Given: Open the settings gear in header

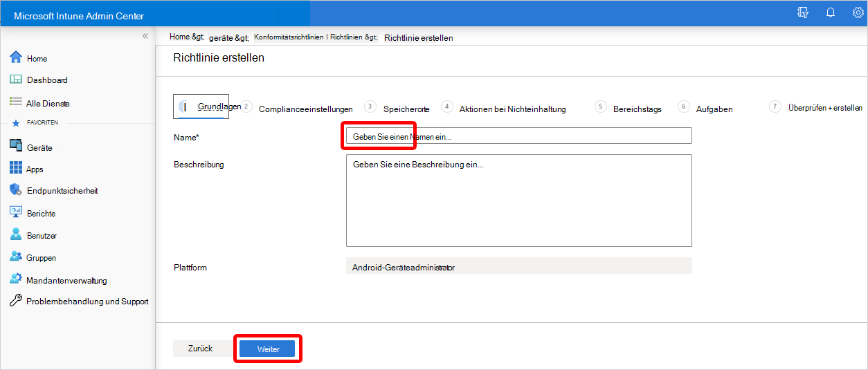Looking at the screenshot, I should pos(858,12).
